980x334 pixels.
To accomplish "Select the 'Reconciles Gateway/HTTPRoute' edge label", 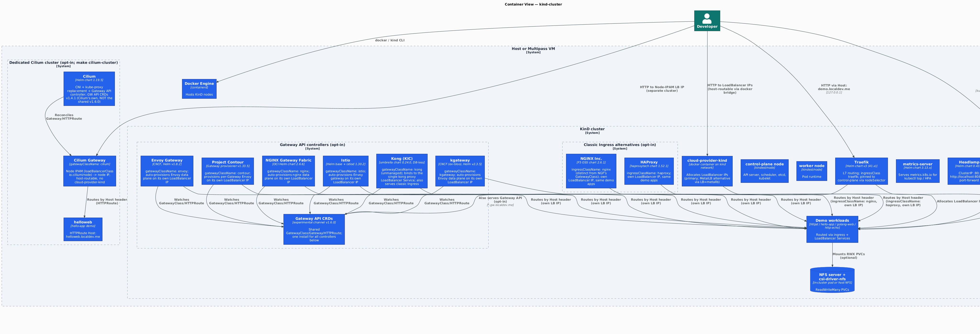I will click(x=64, y=117).
